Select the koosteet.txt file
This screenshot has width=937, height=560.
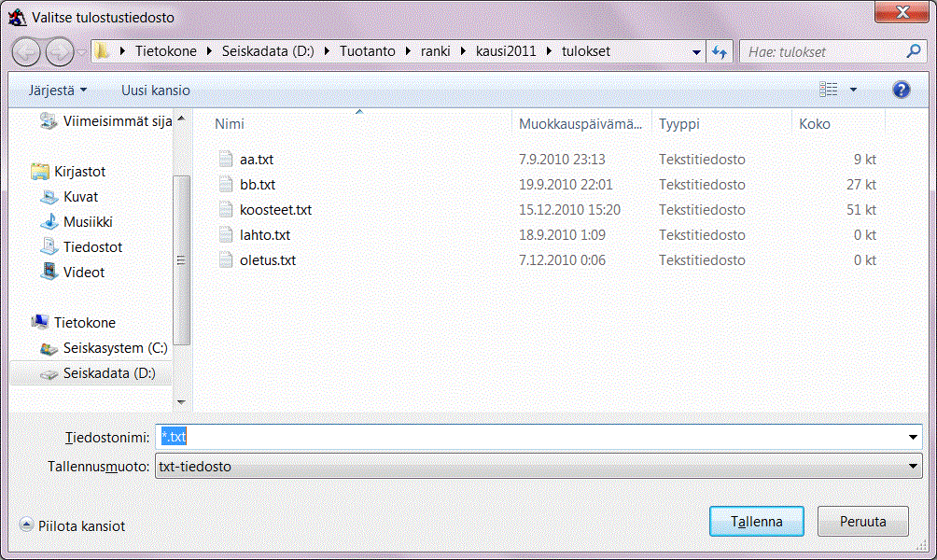tap(275, 210)
